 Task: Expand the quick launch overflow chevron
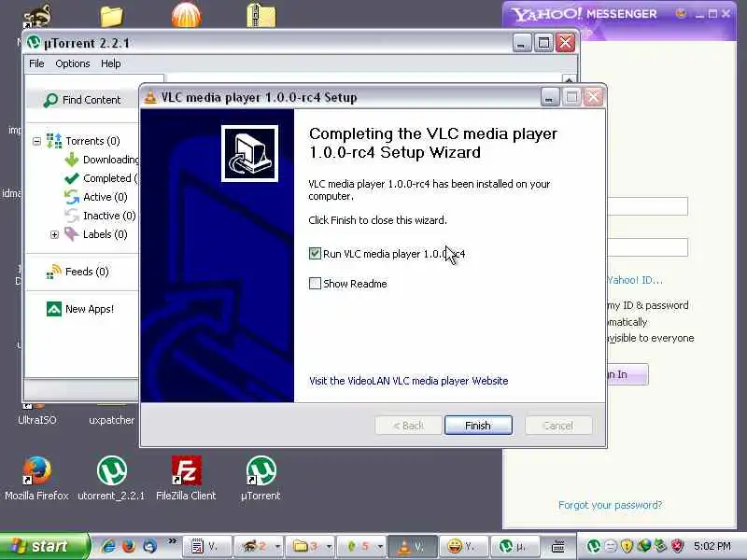coord(172,541)
